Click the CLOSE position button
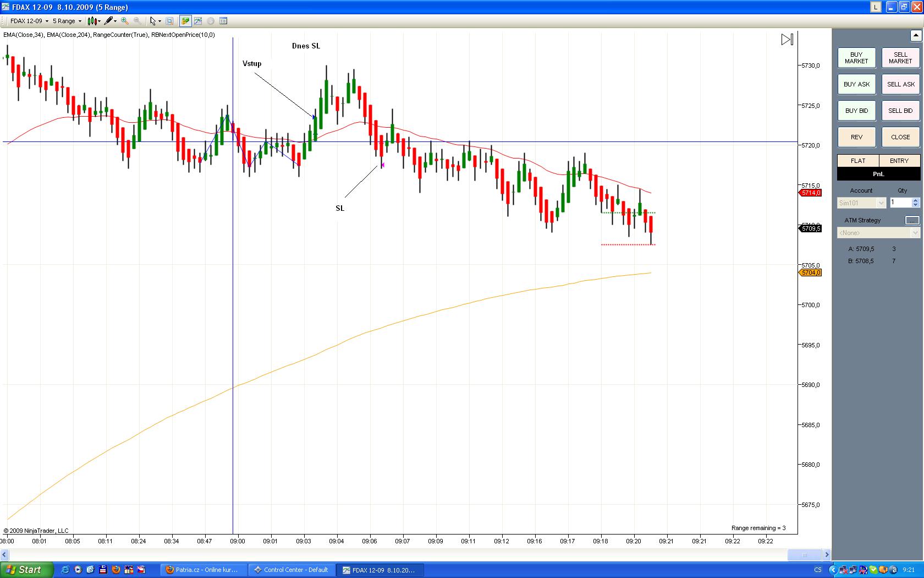The width and height of the screenshot is (924, 578). click(x=900, y=137)
